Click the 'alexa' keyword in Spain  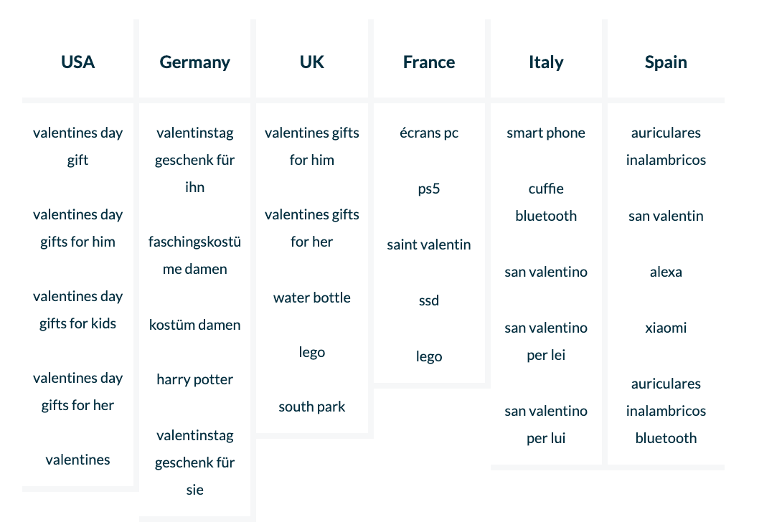[666, 272]
